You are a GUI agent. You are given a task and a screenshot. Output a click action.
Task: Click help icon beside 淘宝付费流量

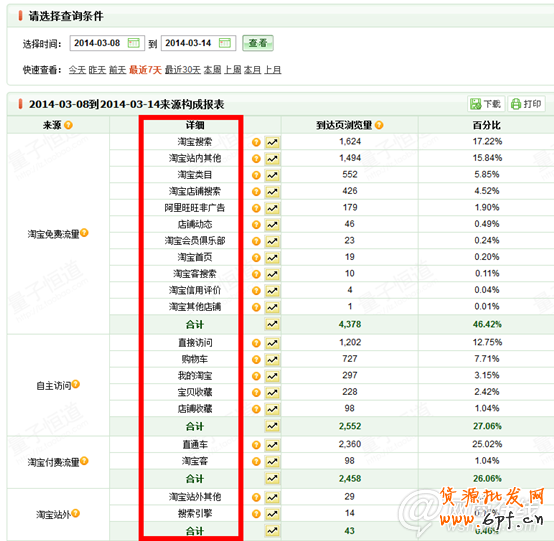pyautogui.click(x=84, y=461)
